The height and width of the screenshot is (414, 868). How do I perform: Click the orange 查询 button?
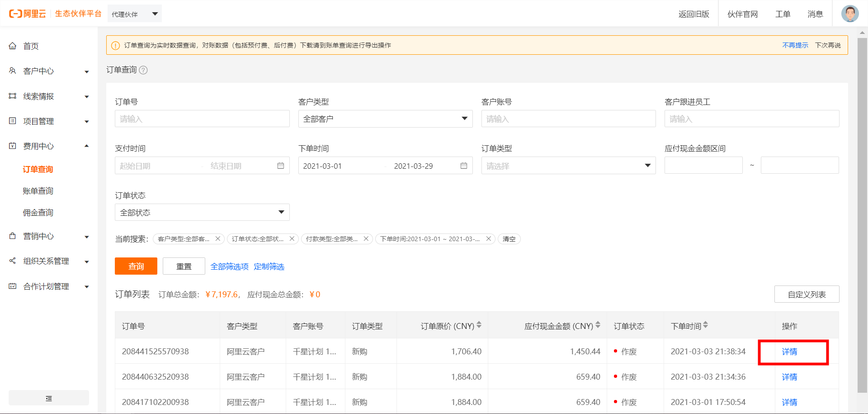pos(136,266)
